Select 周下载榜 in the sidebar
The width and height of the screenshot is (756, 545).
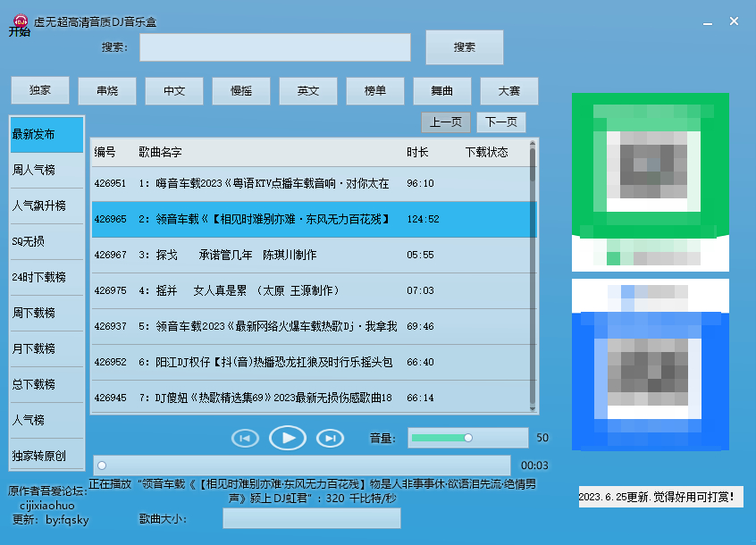coord(46,313)
